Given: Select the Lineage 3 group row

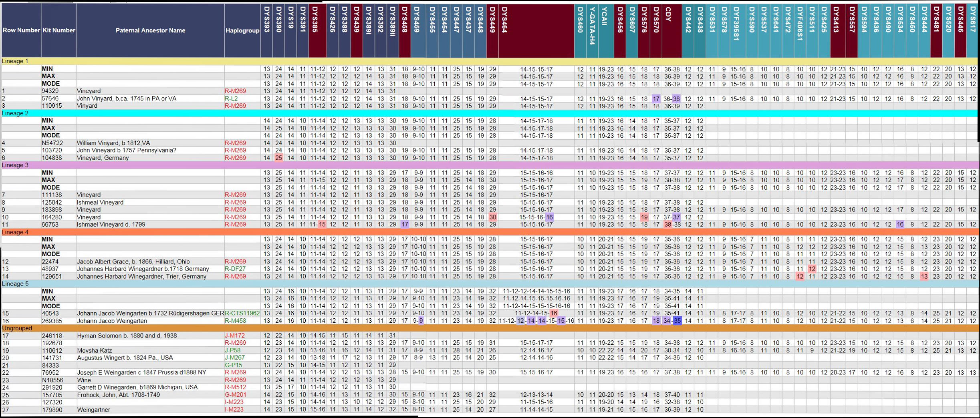Looking at the screenshot, I should coord(490,165).
